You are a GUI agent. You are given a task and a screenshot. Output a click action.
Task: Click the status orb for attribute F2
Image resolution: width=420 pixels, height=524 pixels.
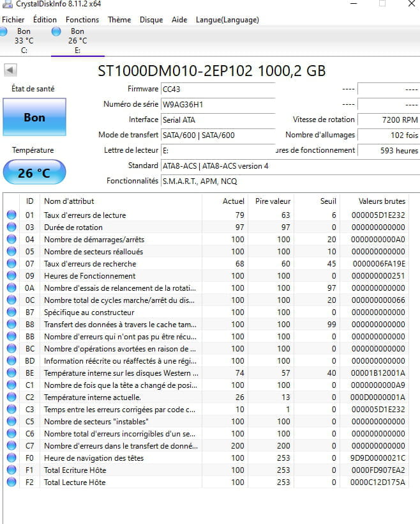[11, 482]
